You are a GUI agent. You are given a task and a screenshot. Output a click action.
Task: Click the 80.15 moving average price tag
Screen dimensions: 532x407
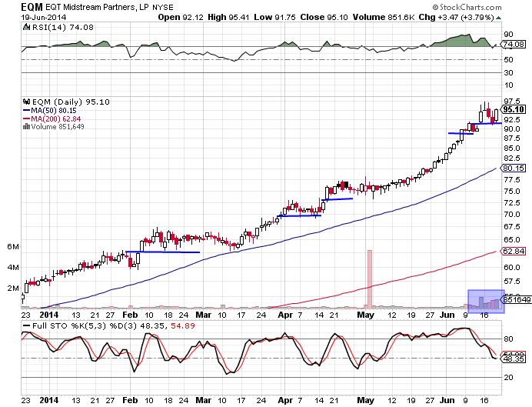pos(514,168)
